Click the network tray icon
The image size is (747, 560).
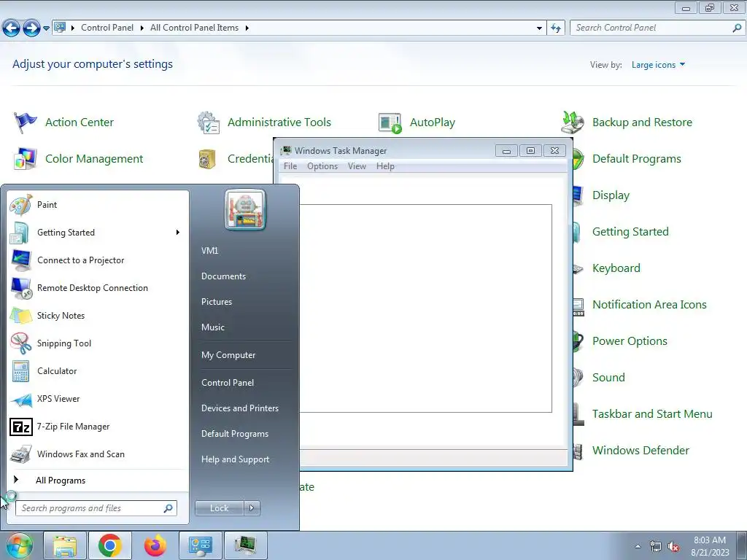tap(656, 547)
